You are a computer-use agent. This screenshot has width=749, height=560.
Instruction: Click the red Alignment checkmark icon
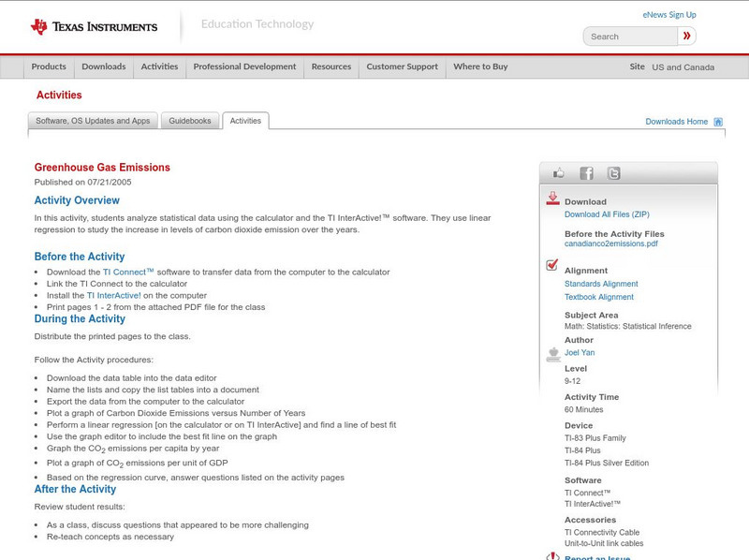point(551,264)
